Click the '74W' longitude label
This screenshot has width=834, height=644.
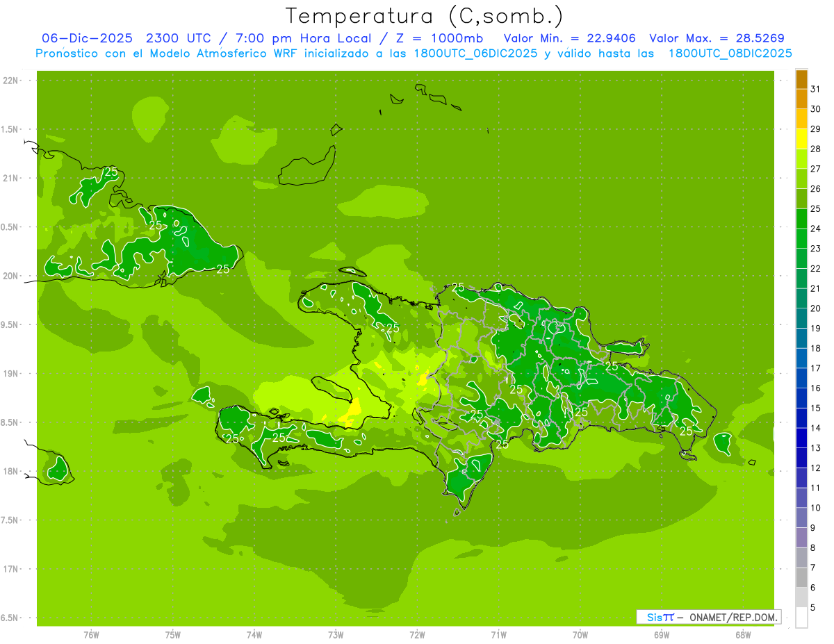pyautogui.click(x=254, y=635)
